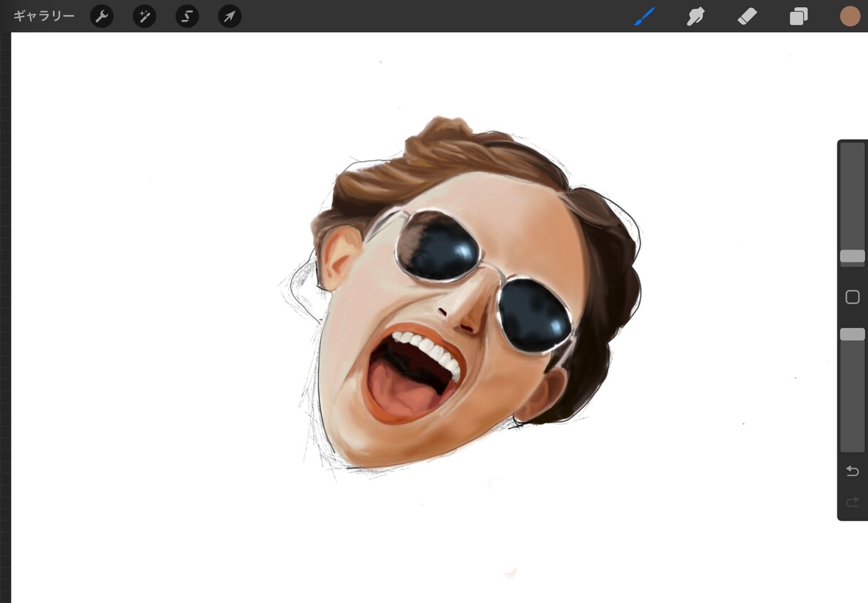This screenshot has width=868, height=603.
Task: Open the Actions wrench menu
Action: (102, 16)
